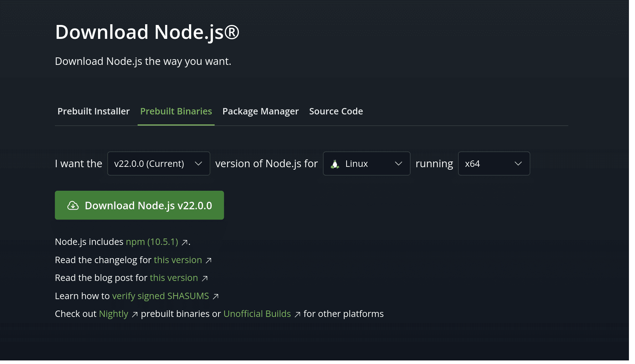Screen dimensions: 635x364
Task: Switch to the Prebuilt Installer tab
Action: point(93,111)
